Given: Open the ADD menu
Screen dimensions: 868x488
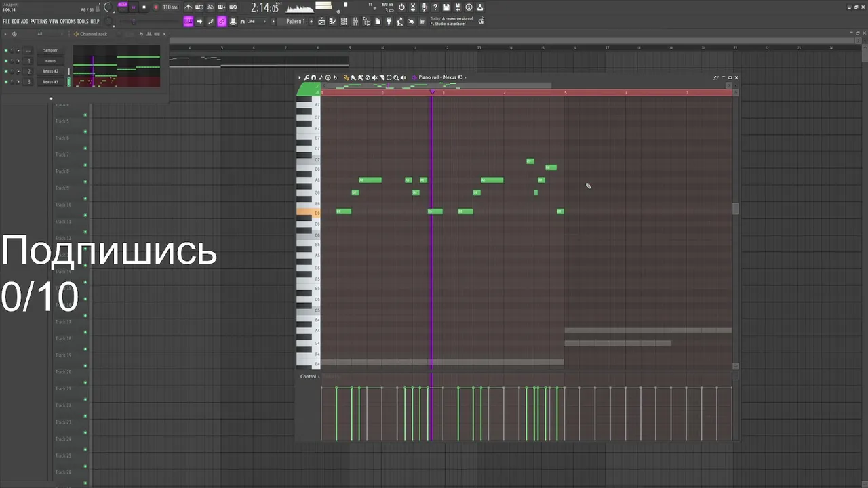Looking at the screenshot, I should 24,21.
